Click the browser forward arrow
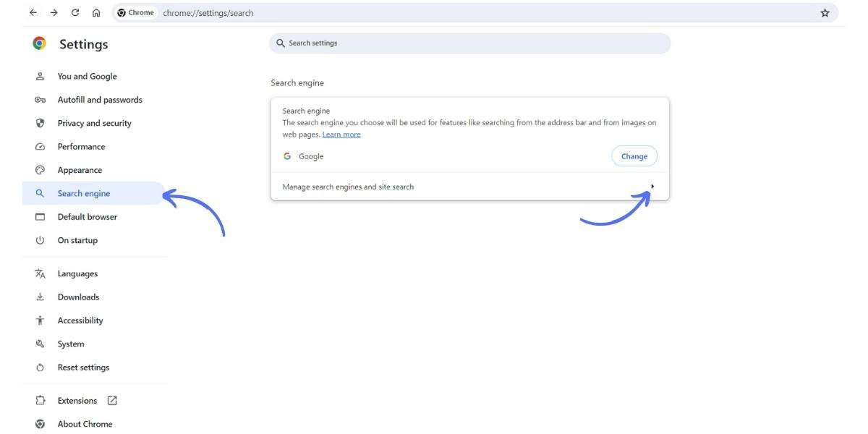868x434 pixels. point(54,13)
